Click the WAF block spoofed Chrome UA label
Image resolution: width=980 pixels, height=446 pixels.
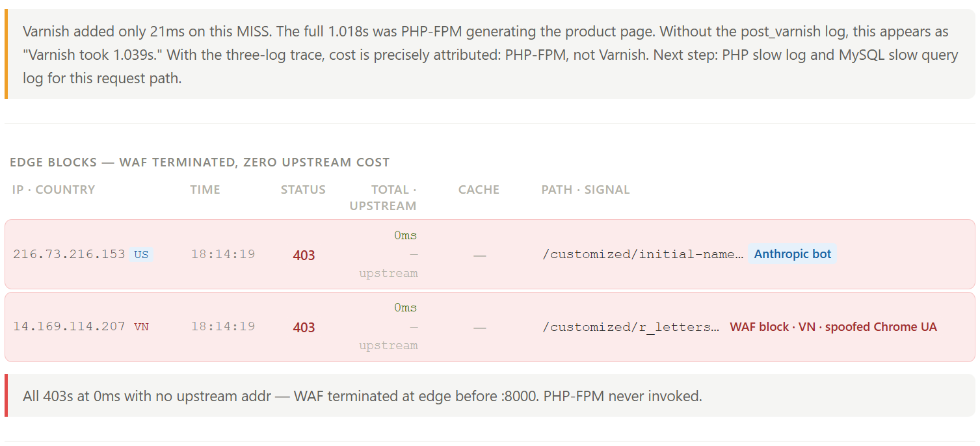(833, 327)
